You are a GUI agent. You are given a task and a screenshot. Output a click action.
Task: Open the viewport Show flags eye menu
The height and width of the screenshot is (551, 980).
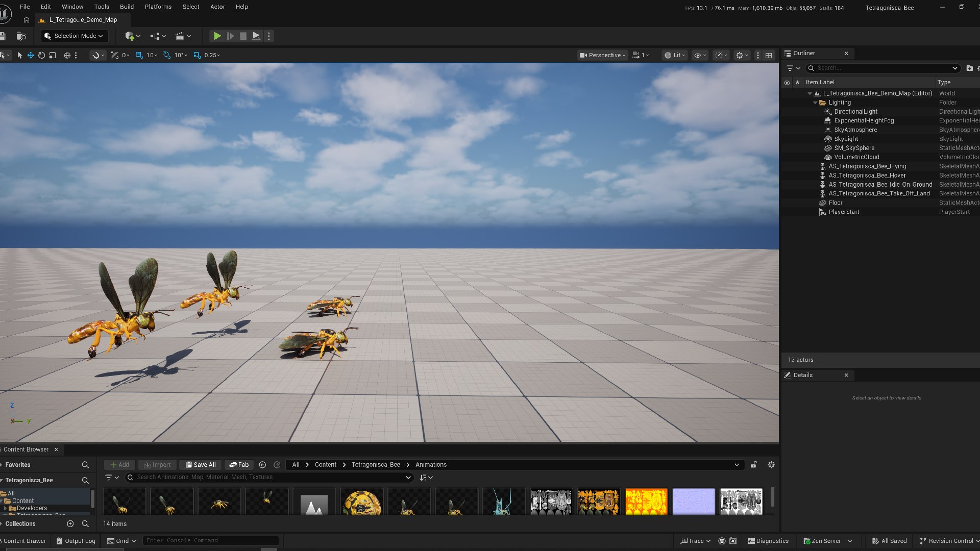pyautogui.click(x=700, y=55)
